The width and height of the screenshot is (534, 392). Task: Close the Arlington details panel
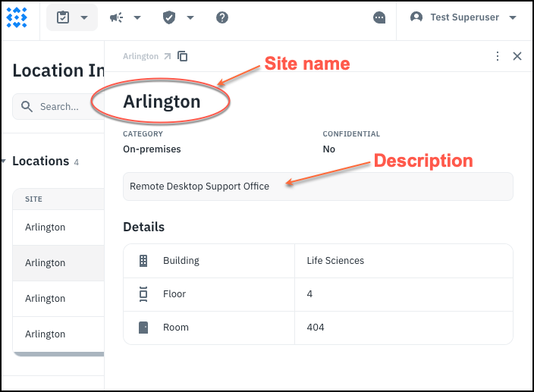point(517,56)
